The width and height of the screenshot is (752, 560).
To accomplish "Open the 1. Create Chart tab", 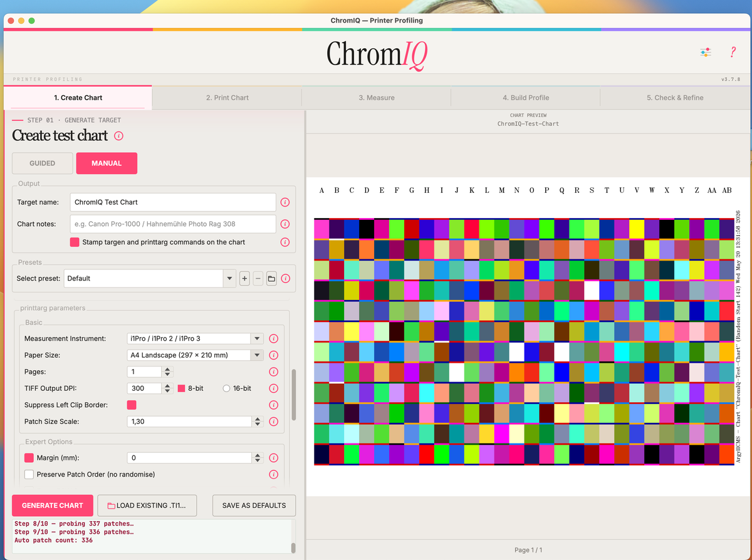I will 78,98.
